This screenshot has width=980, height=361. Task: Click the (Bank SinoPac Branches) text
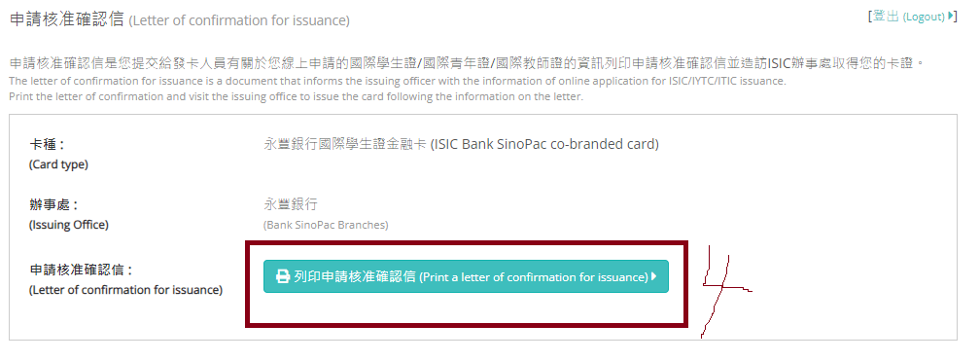(326, 225)
